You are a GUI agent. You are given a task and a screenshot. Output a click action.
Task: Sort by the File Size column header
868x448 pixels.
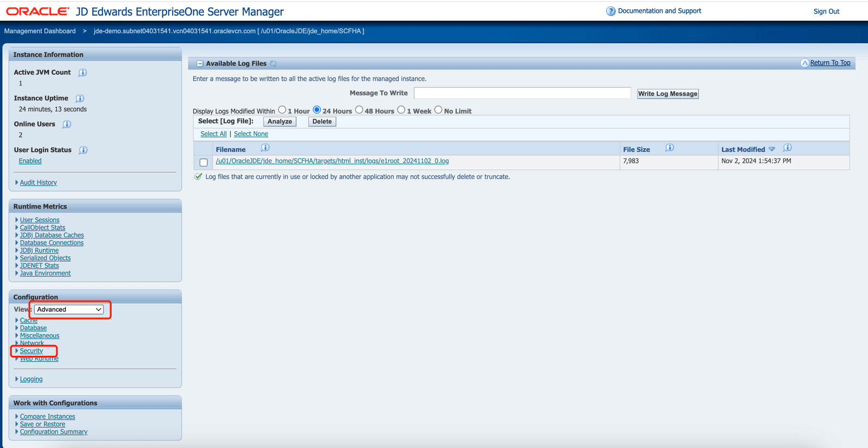(636, 150)
